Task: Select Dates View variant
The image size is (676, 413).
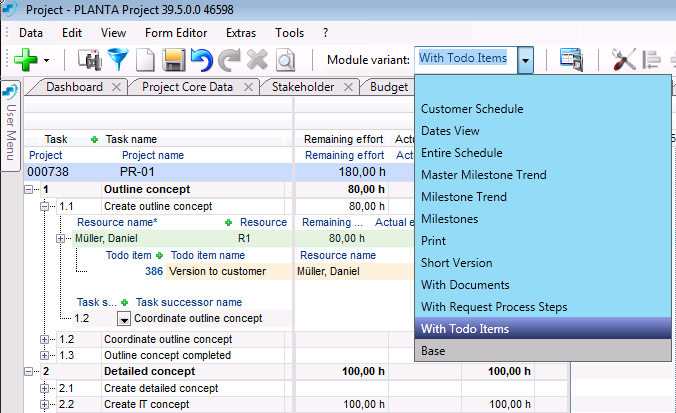Action: click(543, 131)
